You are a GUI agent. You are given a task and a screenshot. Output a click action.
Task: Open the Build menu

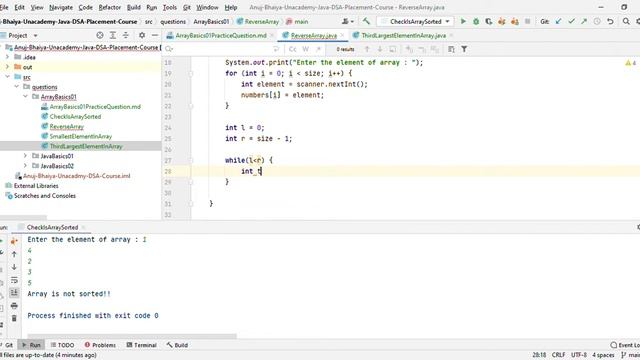click(x=133, y=7)
